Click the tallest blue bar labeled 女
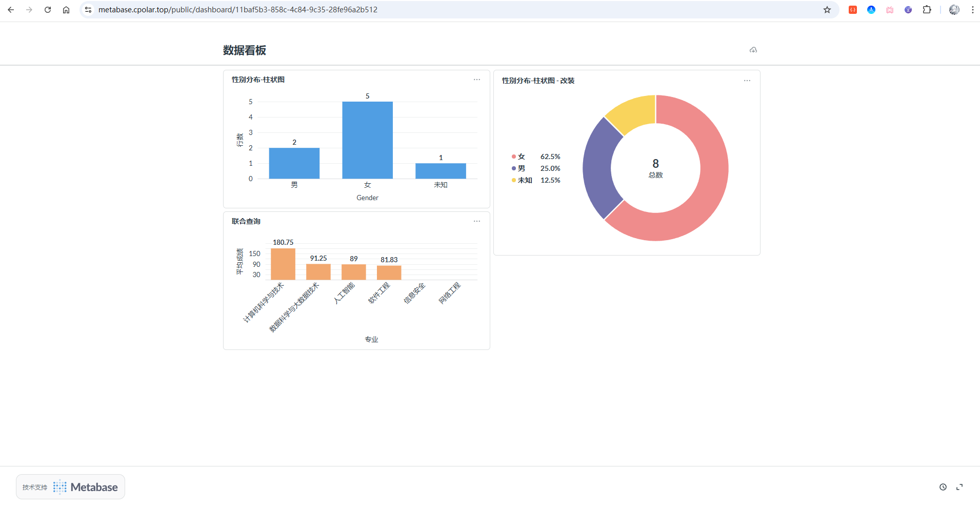Viewport: 980px width, 507px height. click(x=367, y=140)
